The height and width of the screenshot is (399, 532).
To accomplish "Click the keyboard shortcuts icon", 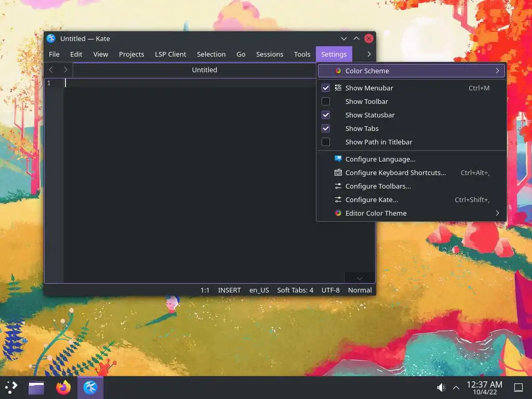I will (x=338, y=172).
